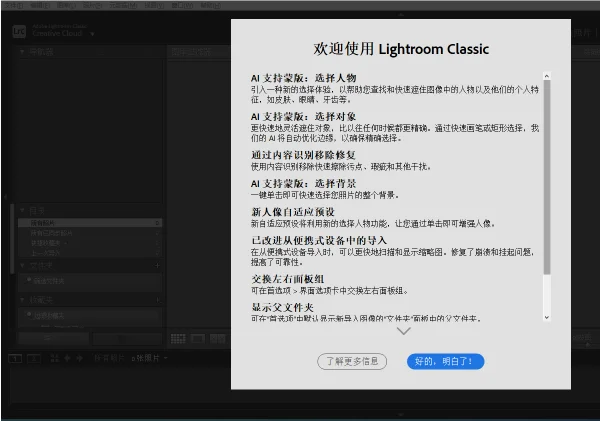Open the 视图(V) menu
Viewport: 600px width, 421px height.
point(154,5)
